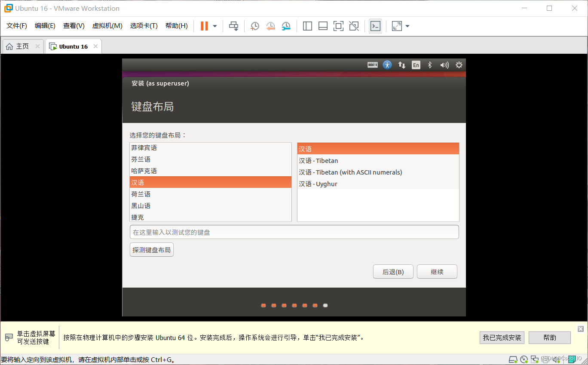Image resolution: width=588 pixels, height=365 pixels.
Task: Click the network adapter status bar icon
Action: point(535,359)
